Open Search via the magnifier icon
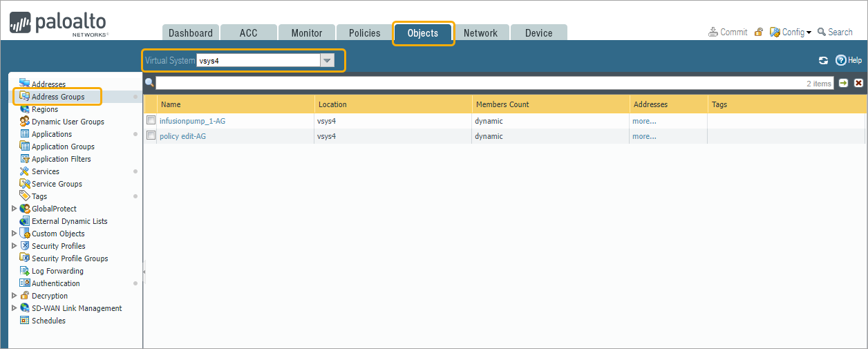 click(x=822, y=32)
